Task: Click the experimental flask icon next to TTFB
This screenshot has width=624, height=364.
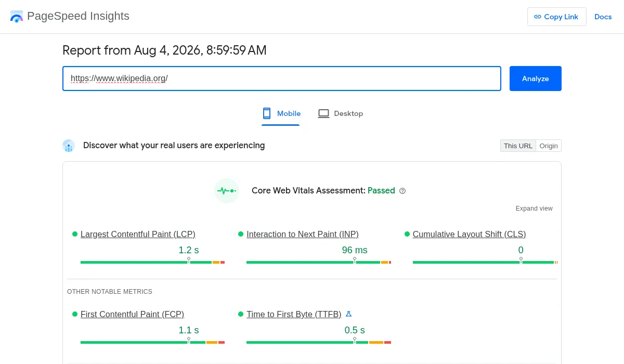Action: (349, 314)
